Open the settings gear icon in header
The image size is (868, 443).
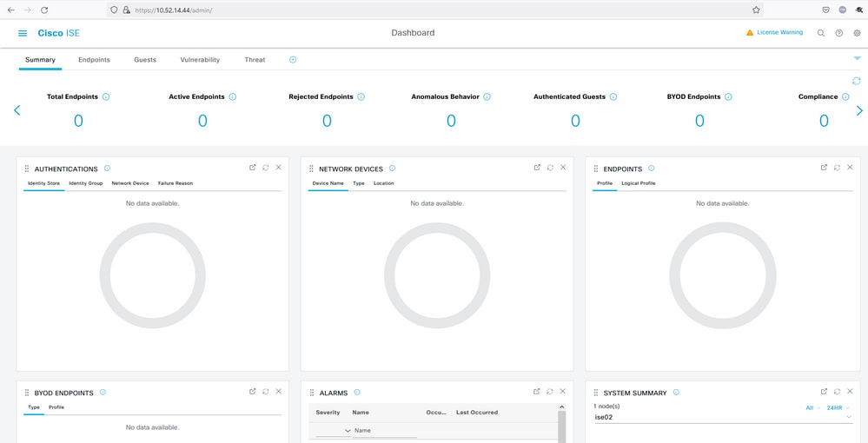click(x=857, y=33)
